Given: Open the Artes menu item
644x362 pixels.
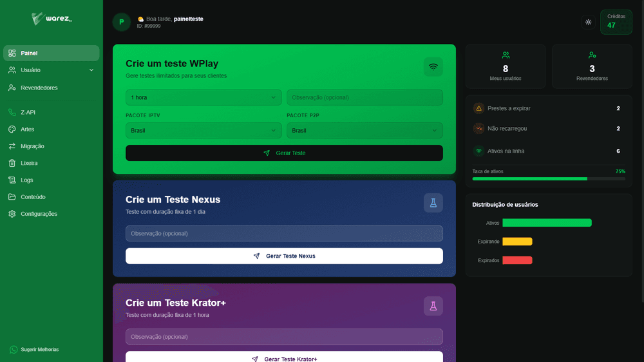Looking at the screenshot, I should coord(52,129).
